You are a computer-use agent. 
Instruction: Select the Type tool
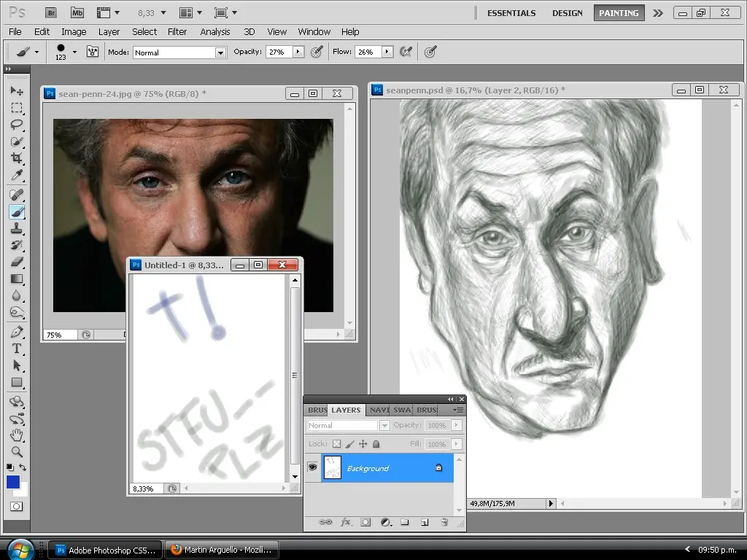point(17,349)
